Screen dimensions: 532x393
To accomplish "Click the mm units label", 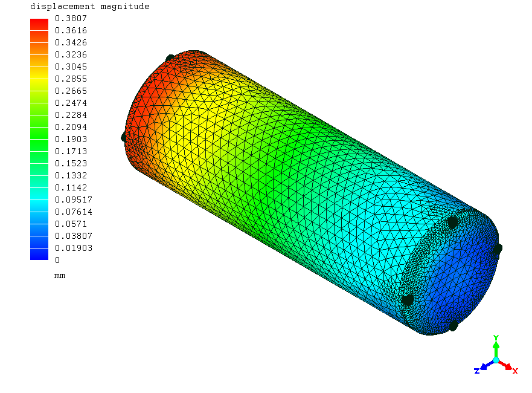I will pyautogui.click(x=60, y=276).
